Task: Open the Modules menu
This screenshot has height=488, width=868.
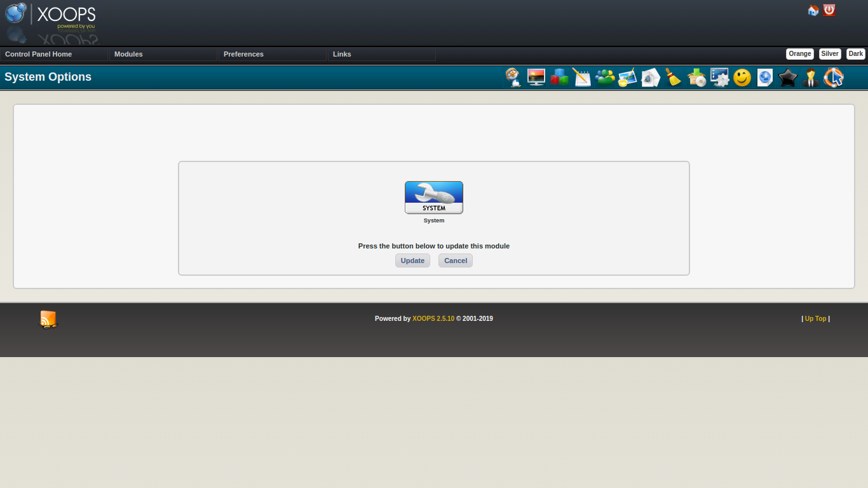Action: [x=128, y=54]
